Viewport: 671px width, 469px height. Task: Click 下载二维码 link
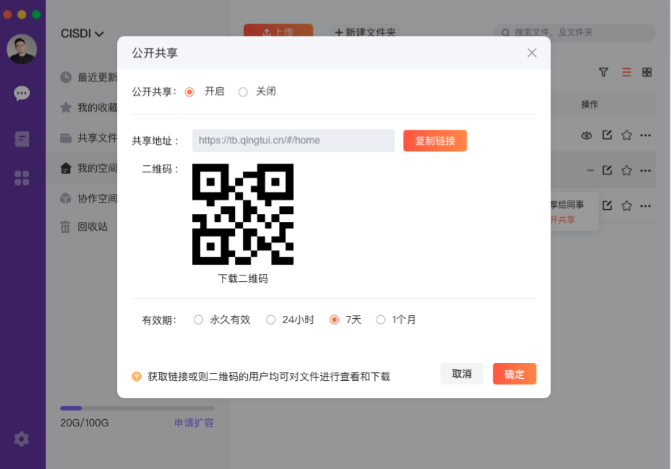243,279
